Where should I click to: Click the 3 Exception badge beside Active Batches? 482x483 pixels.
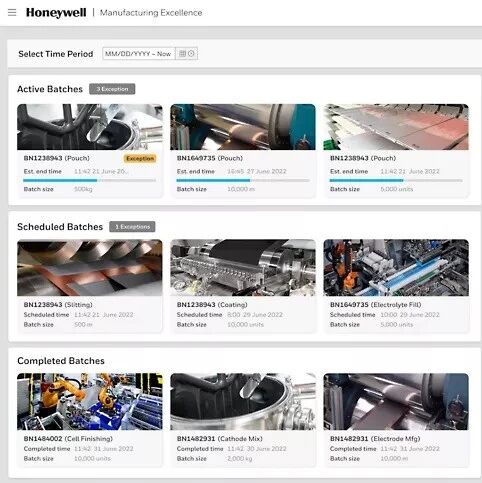pos(112,89)
